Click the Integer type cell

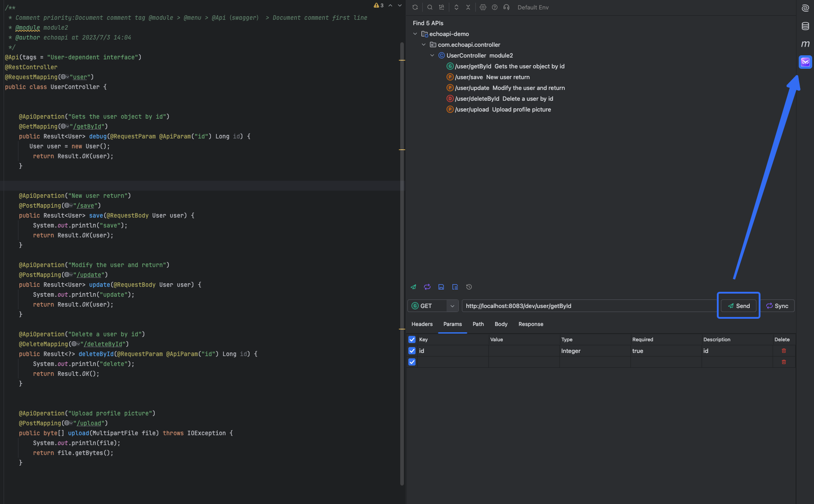coord(595,351)
